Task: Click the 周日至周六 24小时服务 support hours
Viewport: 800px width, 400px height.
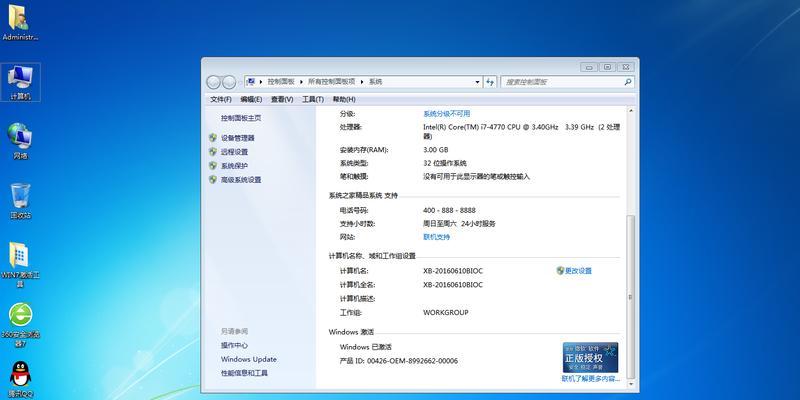Action: point(459,223)
